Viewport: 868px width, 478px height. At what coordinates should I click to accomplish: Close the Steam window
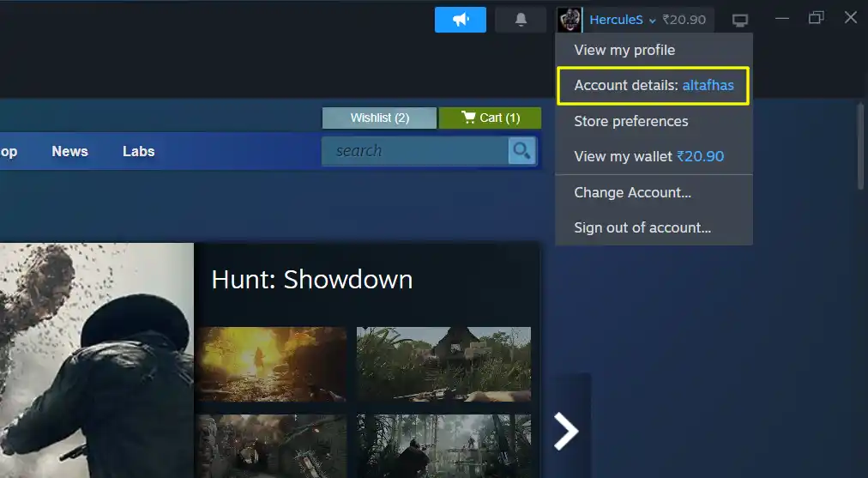pyautogui.click(x=851, y=18)
